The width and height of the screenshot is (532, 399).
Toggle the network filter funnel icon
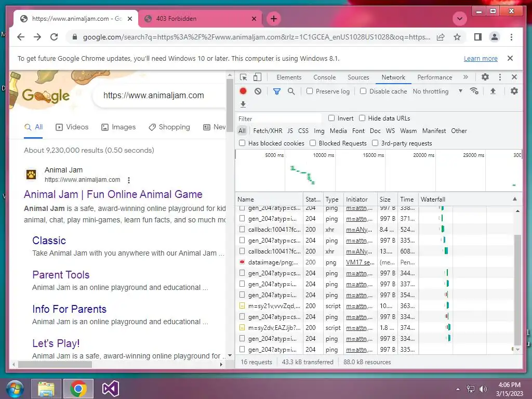tap(277, 91)
